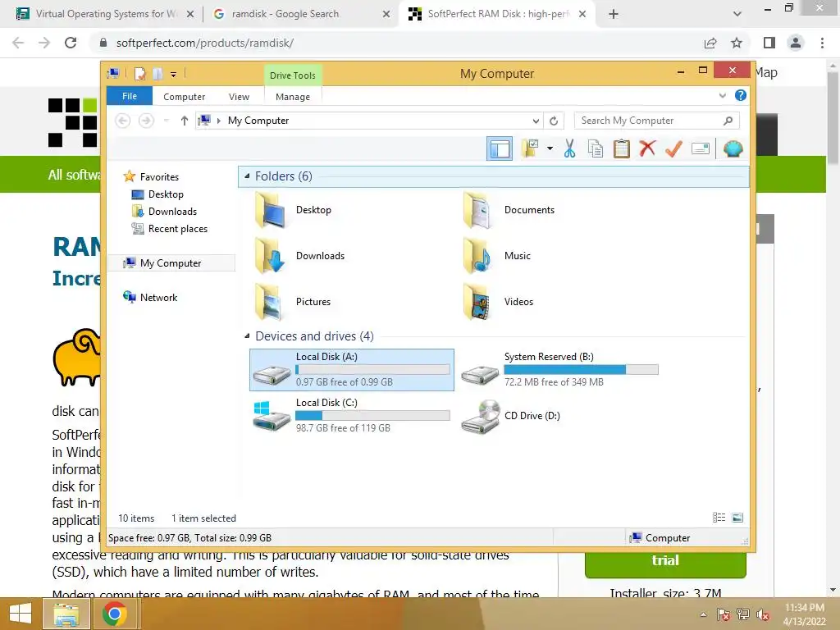The height and width of the screenshot is (630, 840).
Task: Click the muted volume icon in the system tray
Action: (x=764, y=614)
